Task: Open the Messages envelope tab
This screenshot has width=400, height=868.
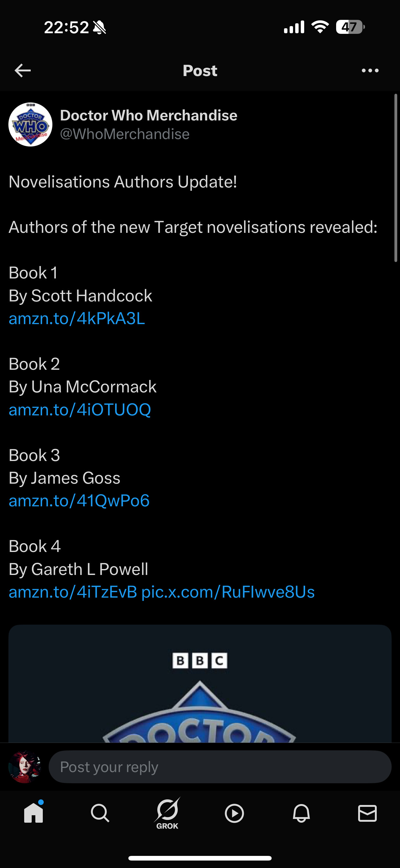Action: [x=367, y=813]
